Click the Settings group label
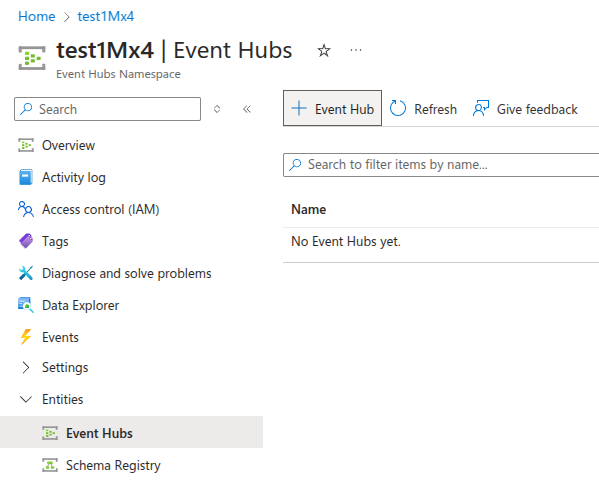Image resolution: width=599 pixels, height=482 pixels. [x=65, y=367]
